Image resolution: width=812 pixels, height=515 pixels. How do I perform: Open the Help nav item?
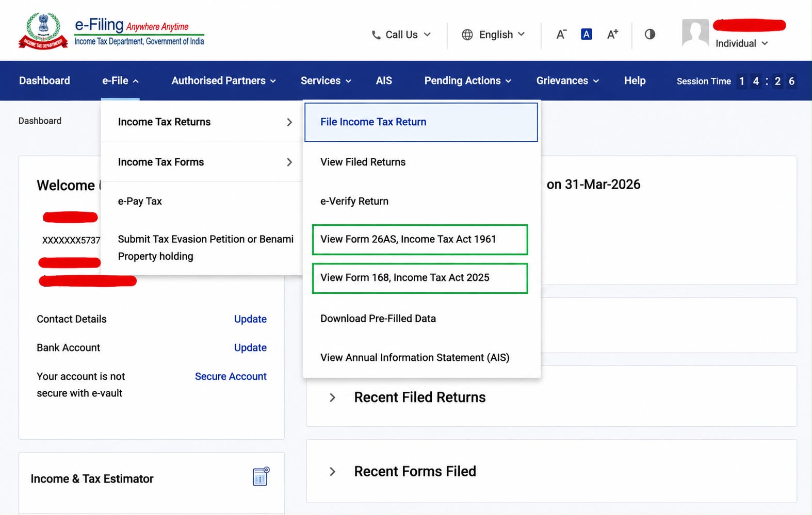(x=635, y=80)
